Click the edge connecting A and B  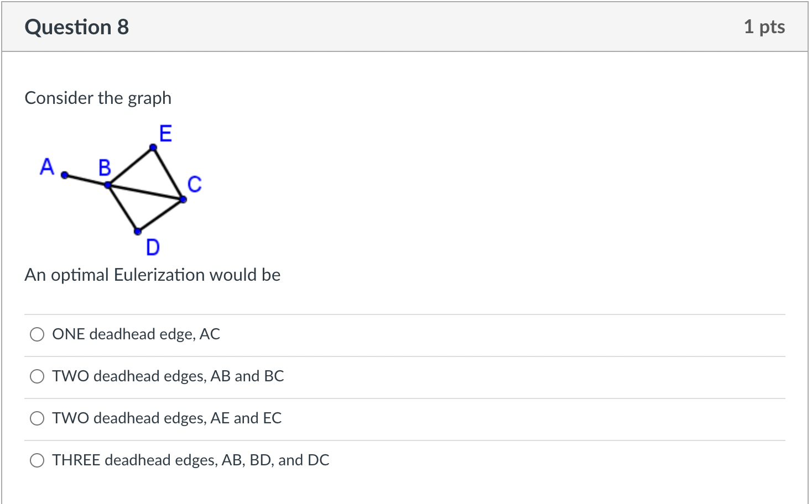(x=86, y=179)
